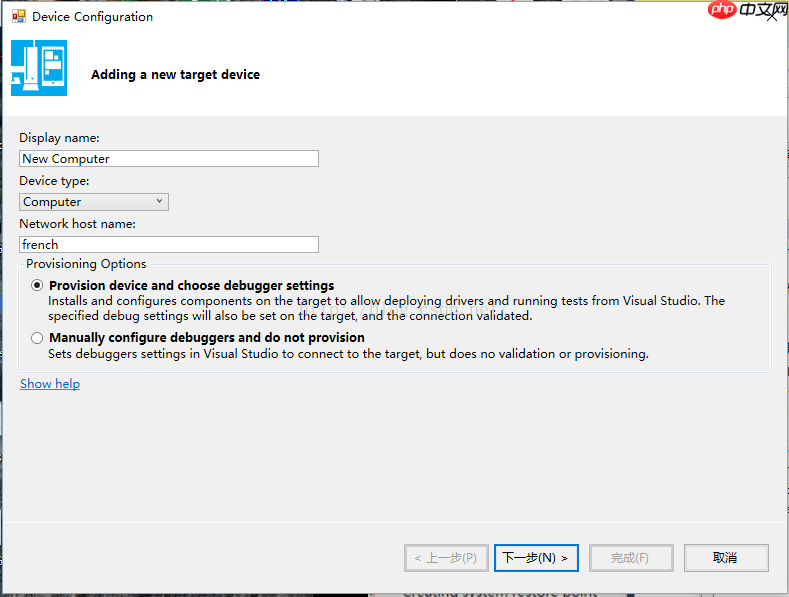This screenshot has width=789, height=597.
Task: Click the blue target devices header image
Action: tap(39, 68)
